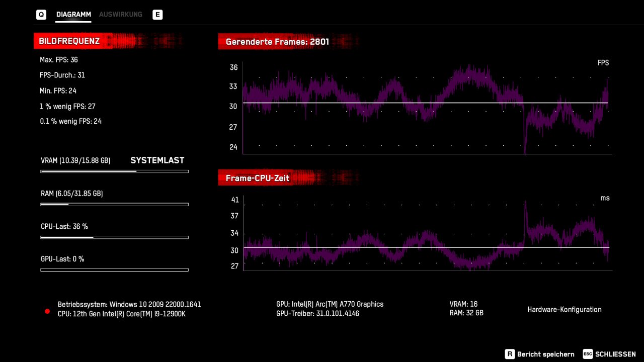
Task: Select the DIAGRAMM tab
Action: point(73,15)
